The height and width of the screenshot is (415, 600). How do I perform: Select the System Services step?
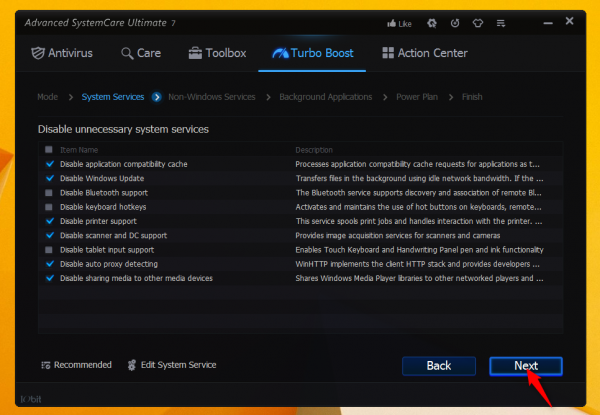pos(113,97)
